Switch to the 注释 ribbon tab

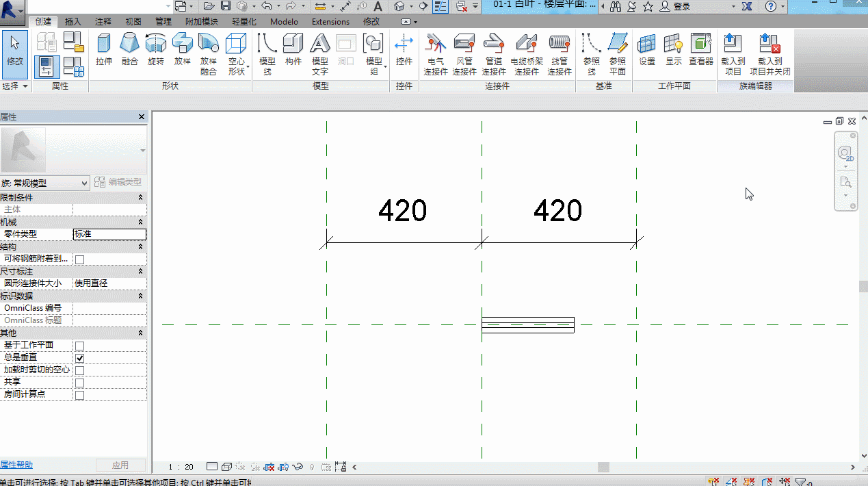[x=103, y=22]
